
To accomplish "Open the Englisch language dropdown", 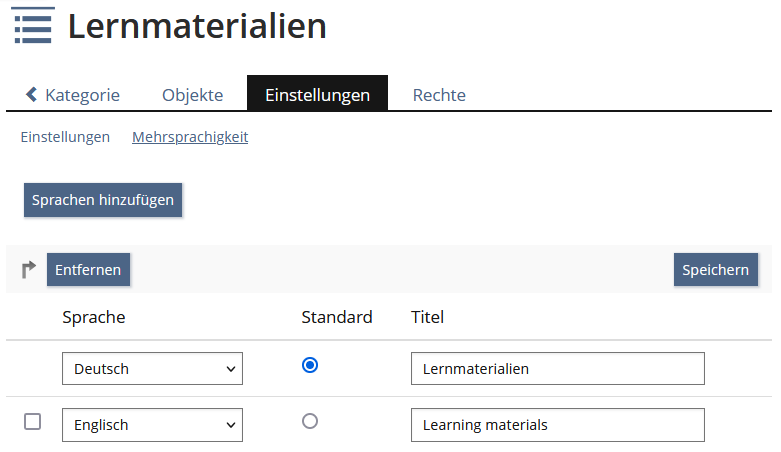I will [x=152, y=424].
